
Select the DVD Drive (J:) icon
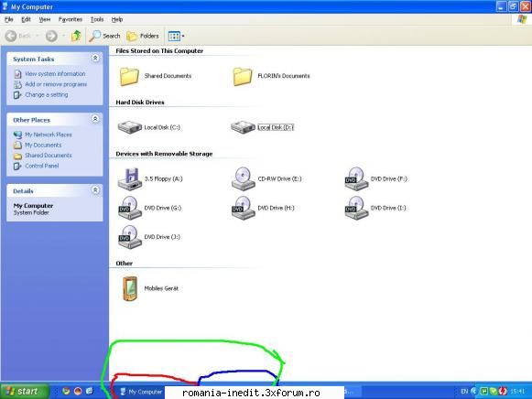(130, 237)
